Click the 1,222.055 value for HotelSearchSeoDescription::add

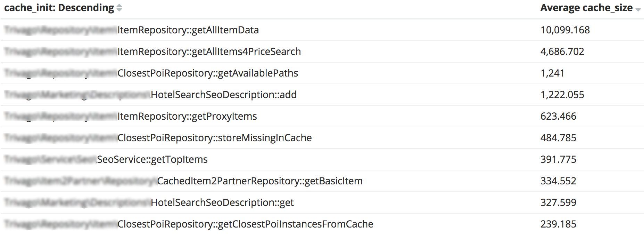[x=562, y=95]
